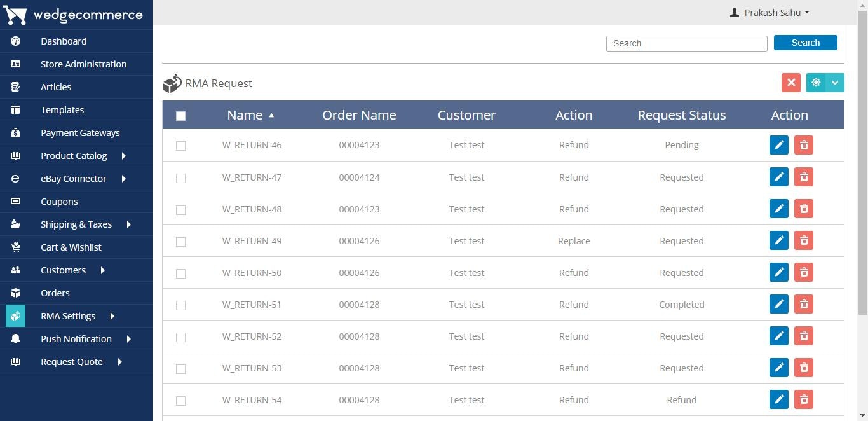
Task: Expand the Push Notification submenu arrow
Action: [128, 339]
